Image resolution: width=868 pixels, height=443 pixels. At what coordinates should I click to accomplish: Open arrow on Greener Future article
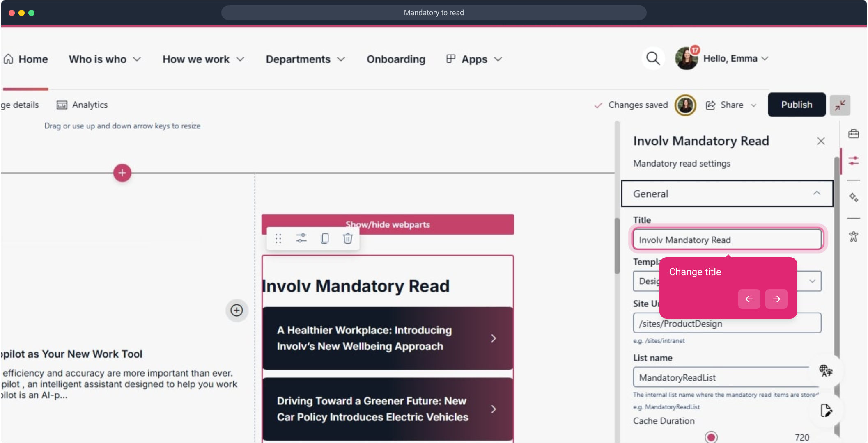tap(494, 409)
